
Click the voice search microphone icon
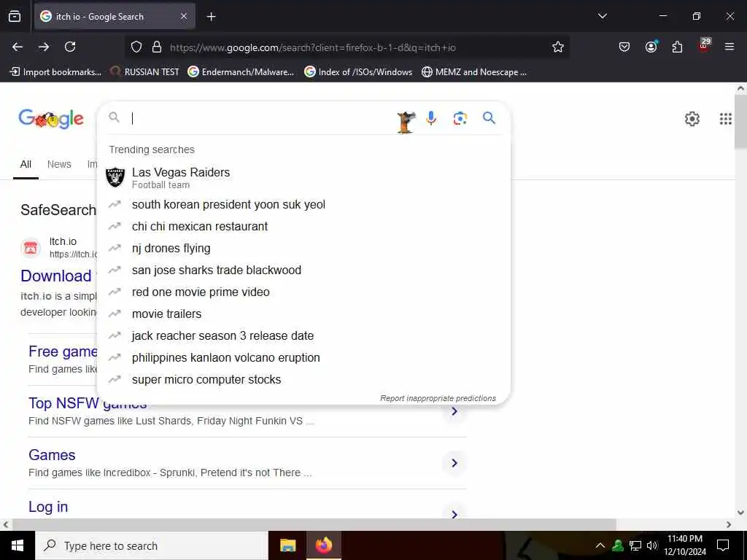pos(431,118)
